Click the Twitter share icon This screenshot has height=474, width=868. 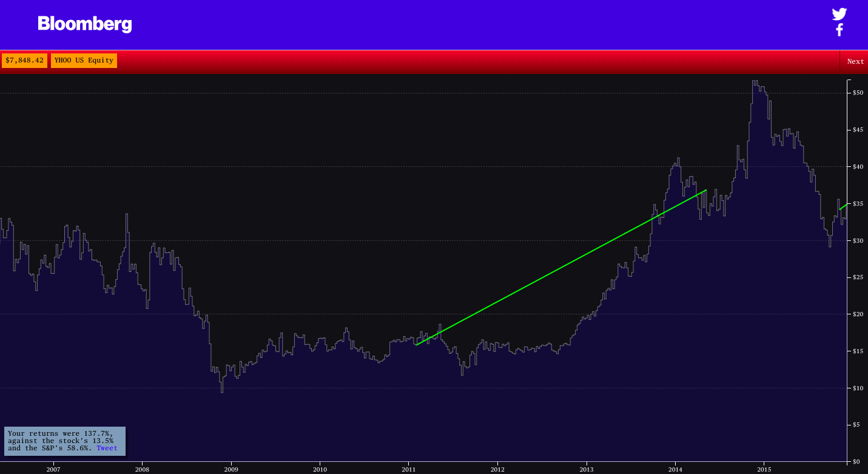tap(839, 13)
